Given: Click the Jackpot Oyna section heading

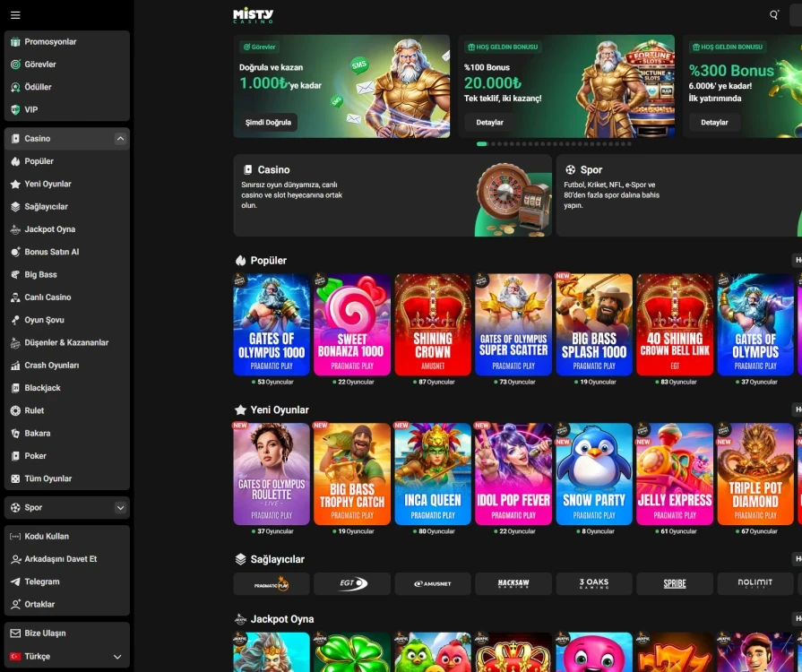Looking at the screenshot, I should click(282, 619).
